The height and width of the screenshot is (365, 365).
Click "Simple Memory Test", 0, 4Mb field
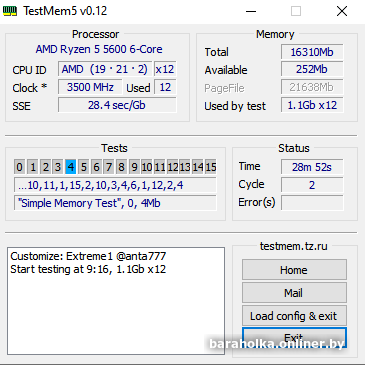[x=115, y=203]
